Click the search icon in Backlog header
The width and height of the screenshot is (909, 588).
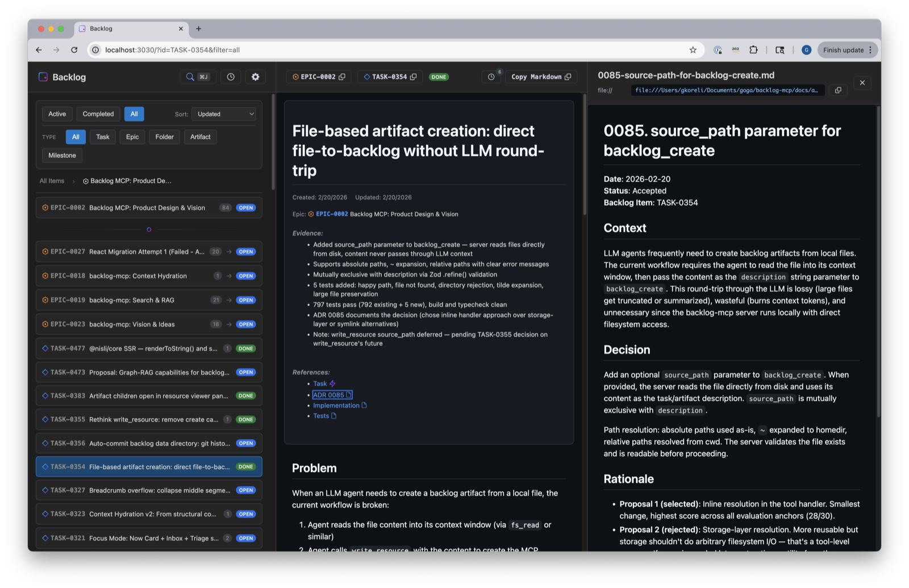190,77
